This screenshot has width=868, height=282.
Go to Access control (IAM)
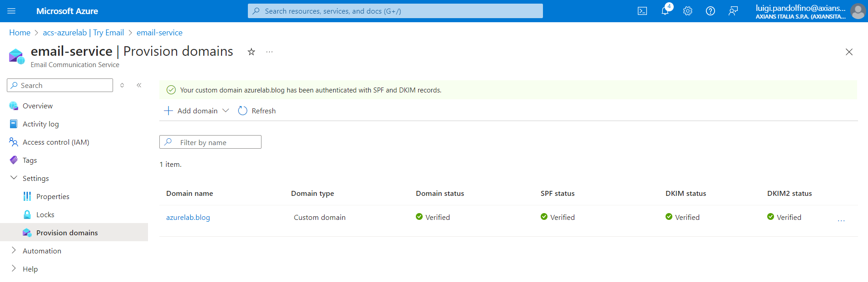click(56, 142)
